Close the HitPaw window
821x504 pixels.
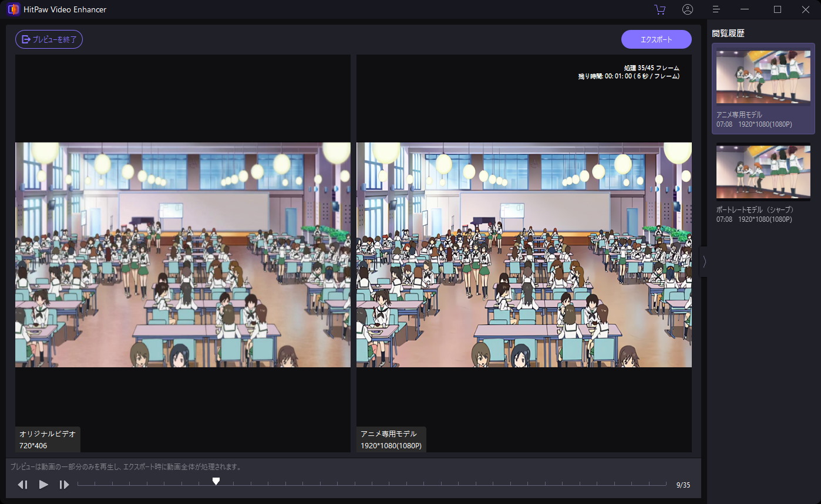coord(806,9)
